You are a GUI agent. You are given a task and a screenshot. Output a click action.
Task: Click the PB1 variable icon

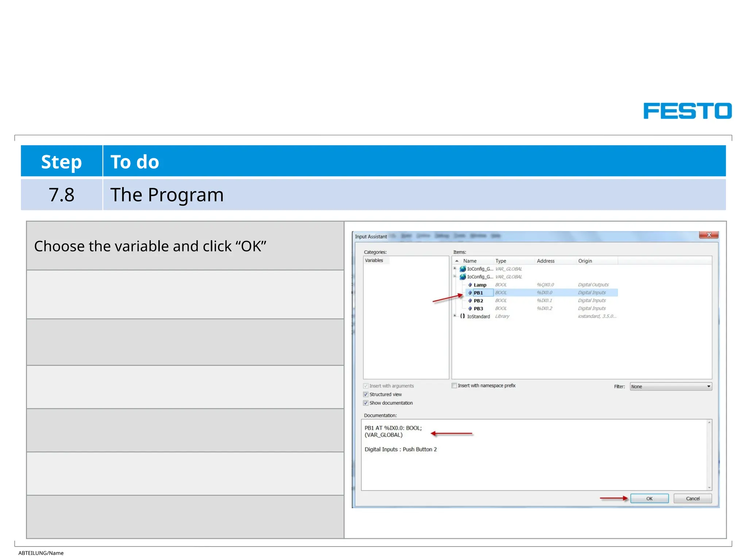click(x=470, y=293)
